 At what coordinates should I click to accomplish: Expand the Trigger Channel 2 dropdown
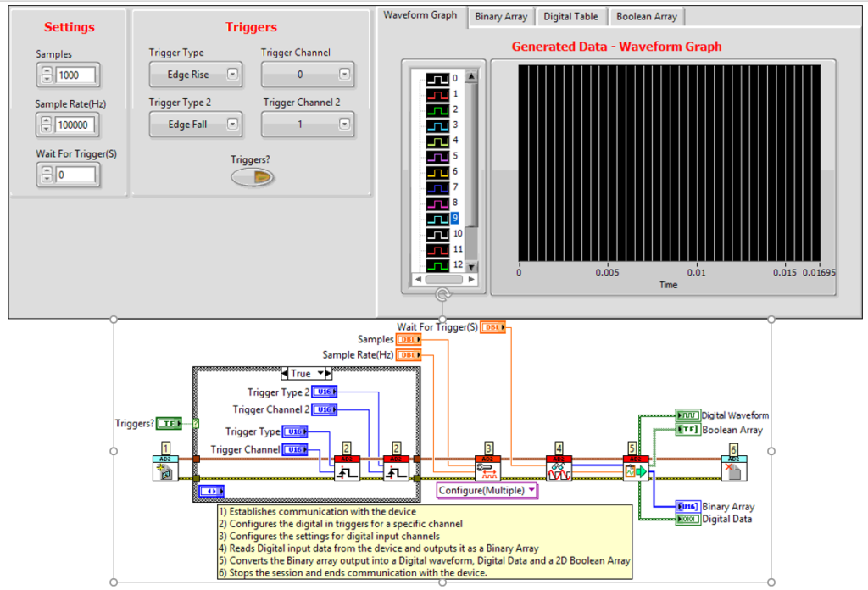tap(307, 125)
